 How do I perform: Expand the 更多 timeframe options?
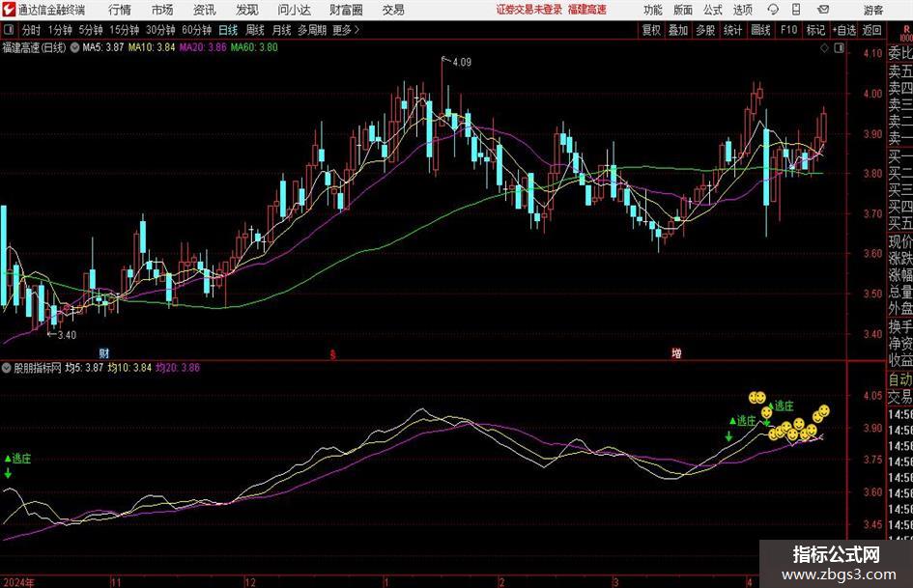[x=346, y=30]
